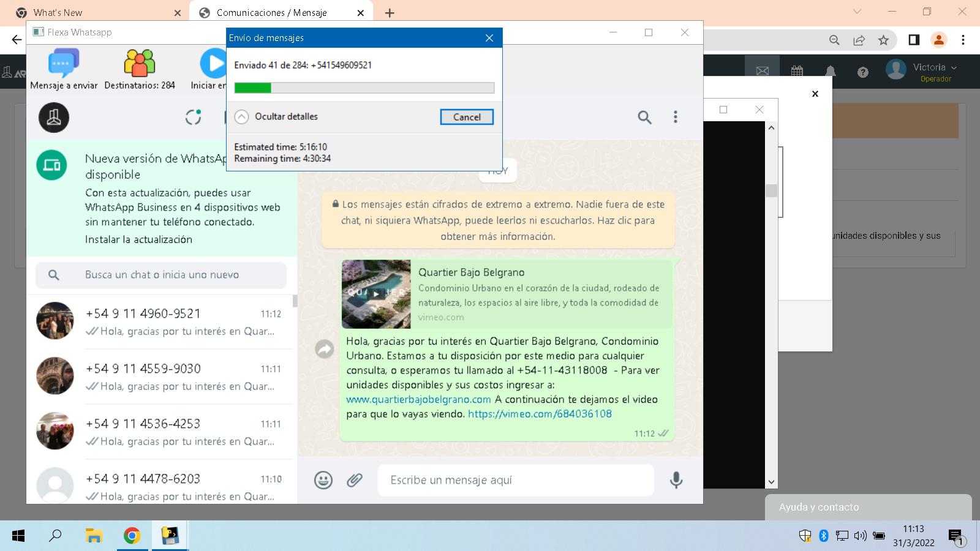Click Ayuda y contacto button

click(x=868, y=507)
